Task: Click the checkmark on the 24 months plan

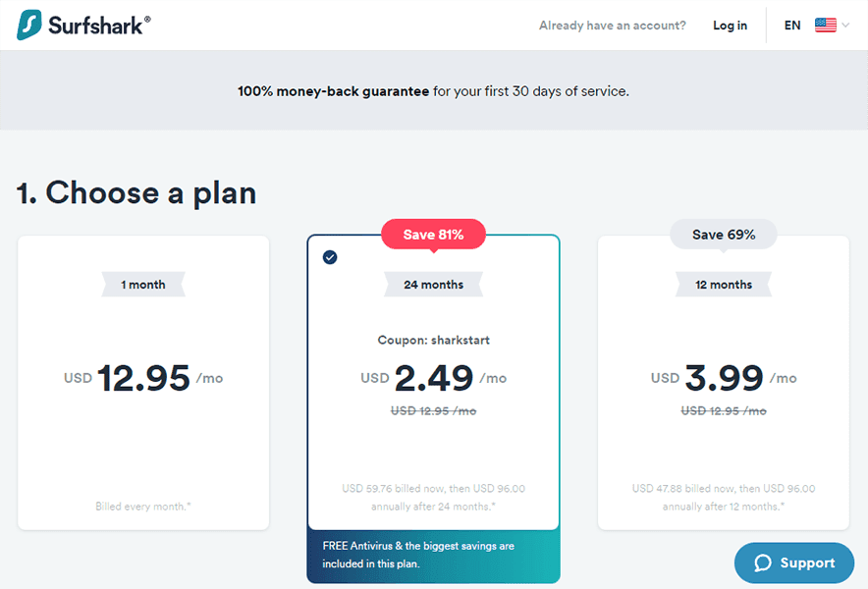Action: pos(330,257)
